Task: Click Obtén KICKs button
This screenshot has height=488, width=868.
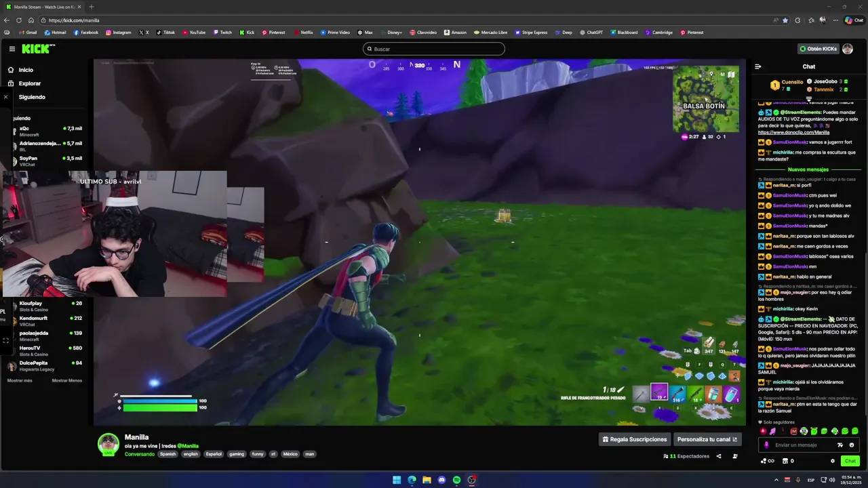Action: coord(818,49)
